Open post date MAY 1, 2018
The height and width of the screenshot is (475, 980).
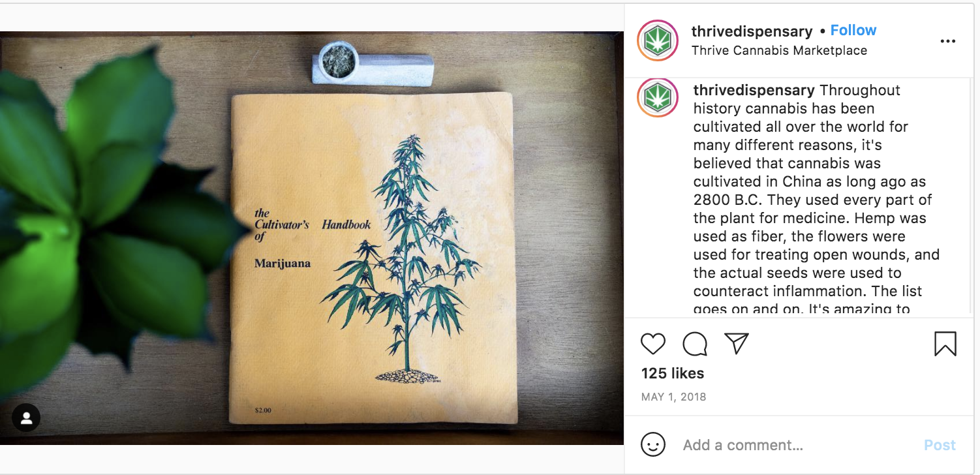coord(674,397)
